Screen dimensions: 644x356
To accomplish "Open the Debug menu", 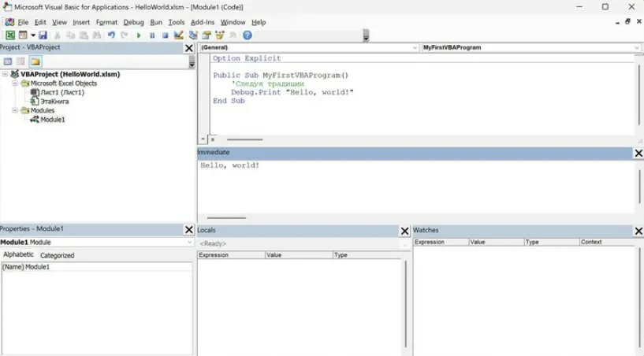I will point(133,22).
